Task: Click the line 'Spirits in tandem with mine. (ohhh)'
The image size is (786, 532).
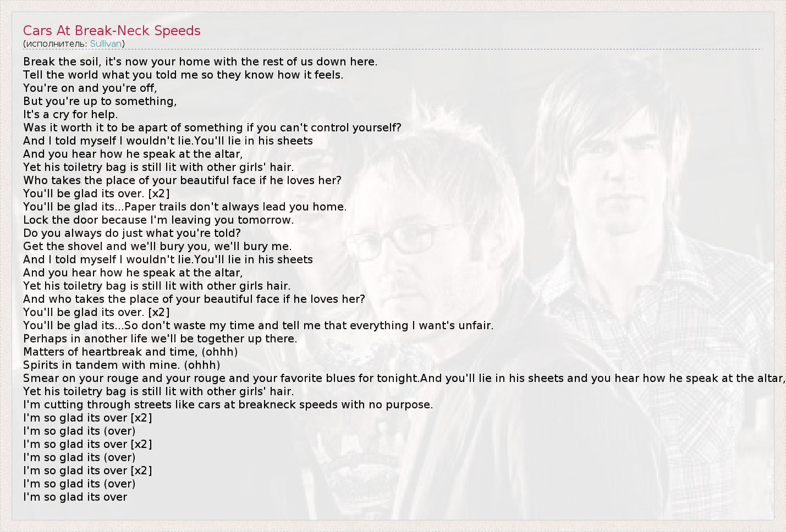Action: pyautogui.click(x=122, y=365)
